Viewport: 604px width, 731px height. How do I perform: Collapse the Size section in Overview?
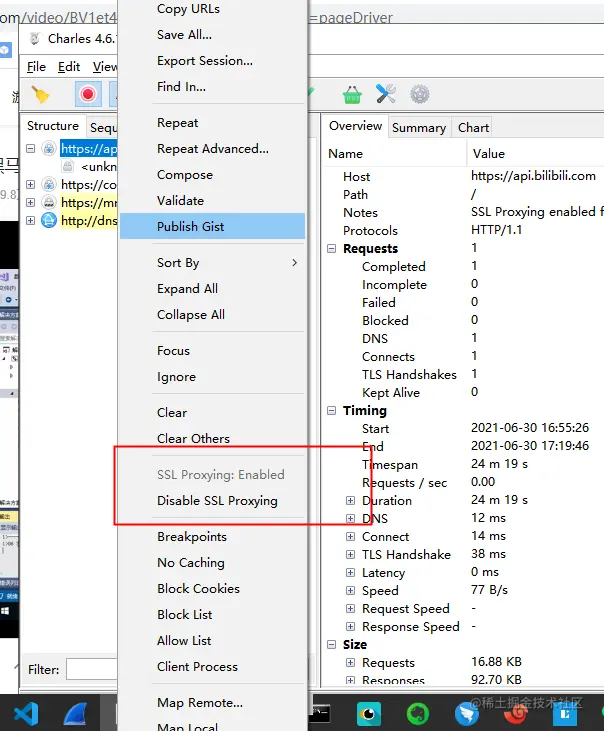coord(331,644)
